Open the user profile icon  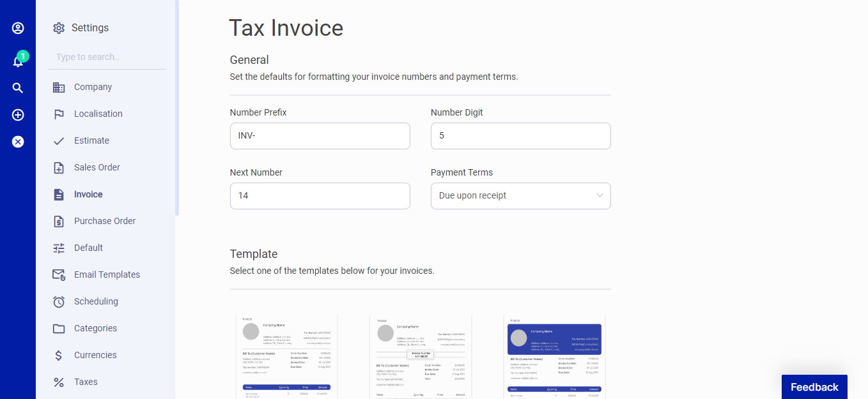18,28
